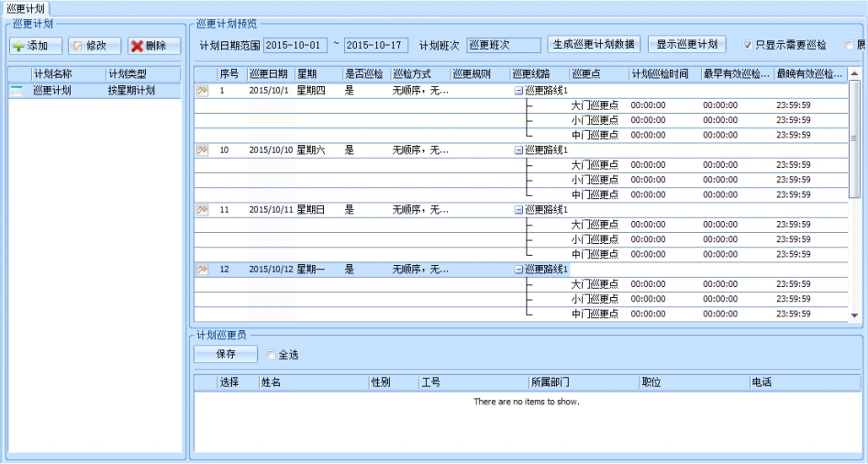Click the 生成巡更计划数据 button
The width and height of the screenshot is (868, 464).
[593, 44]
